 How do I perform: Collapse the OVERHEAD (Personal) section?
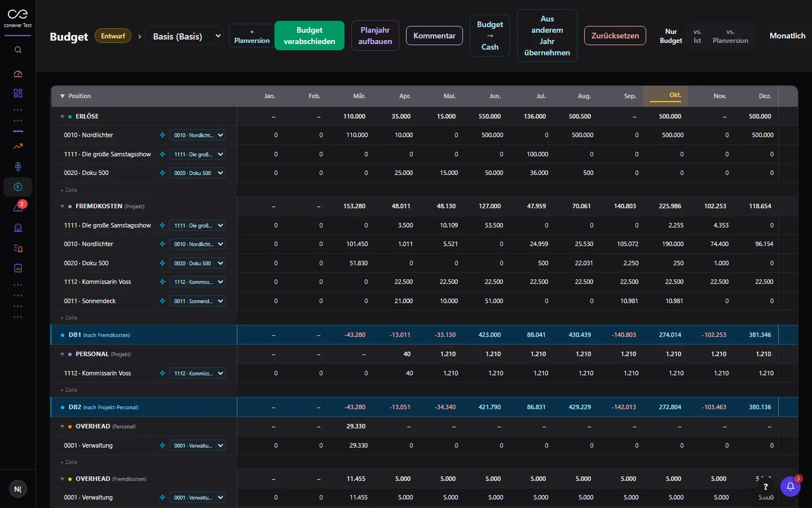62,427
